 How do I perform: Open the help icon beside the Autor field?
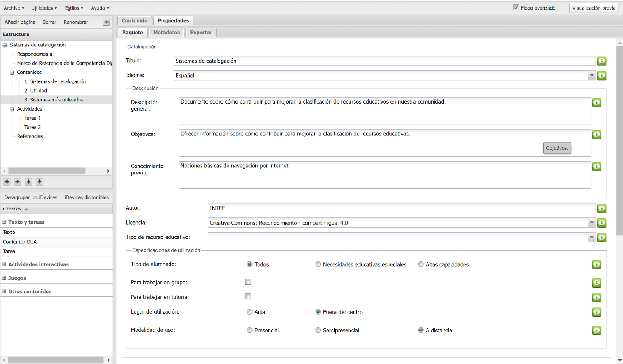601,208
